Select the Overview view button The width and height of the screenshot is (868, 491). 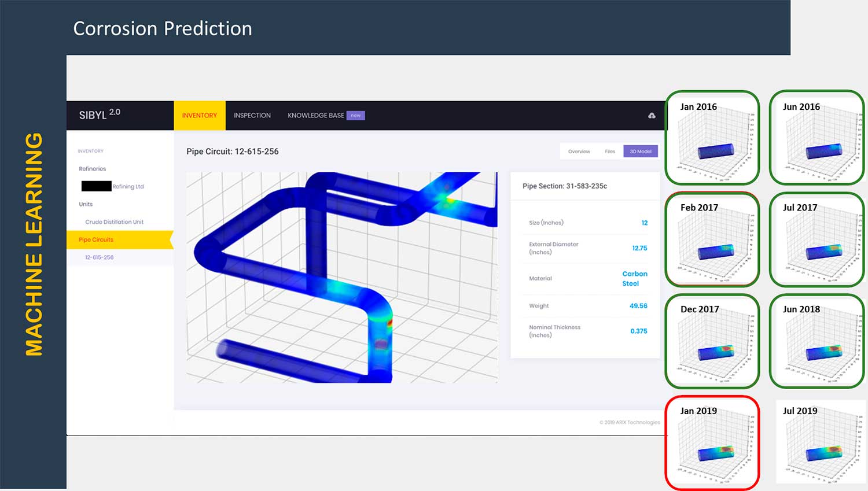tap(579, 152)
